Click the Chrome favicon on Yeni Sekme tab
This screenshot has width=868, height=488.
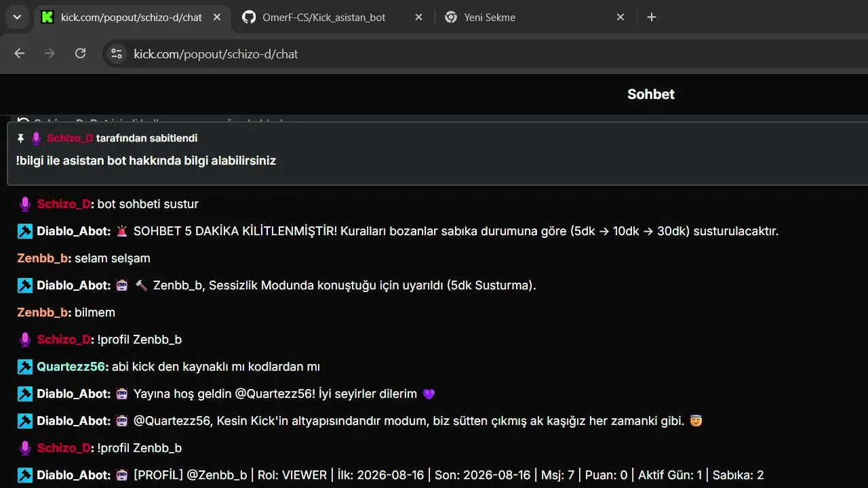451,17
